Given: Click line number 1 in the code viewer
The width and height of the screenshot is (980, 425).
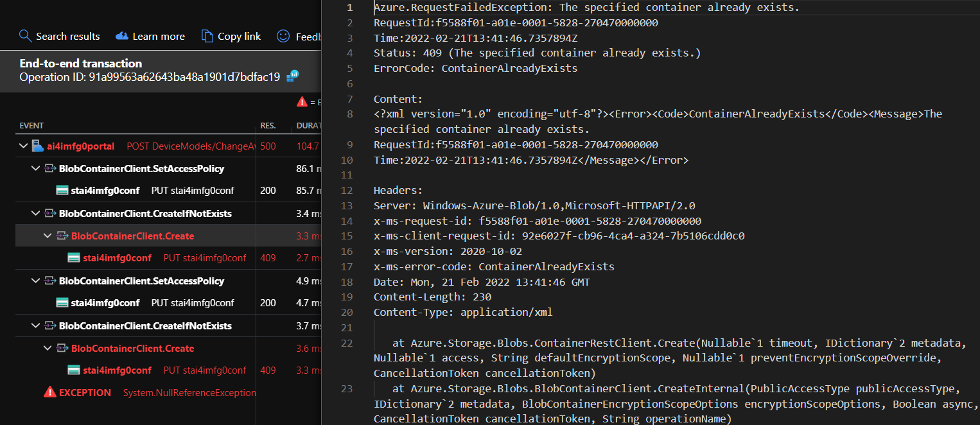Looking at the screenshot, I should pos(349,8).
